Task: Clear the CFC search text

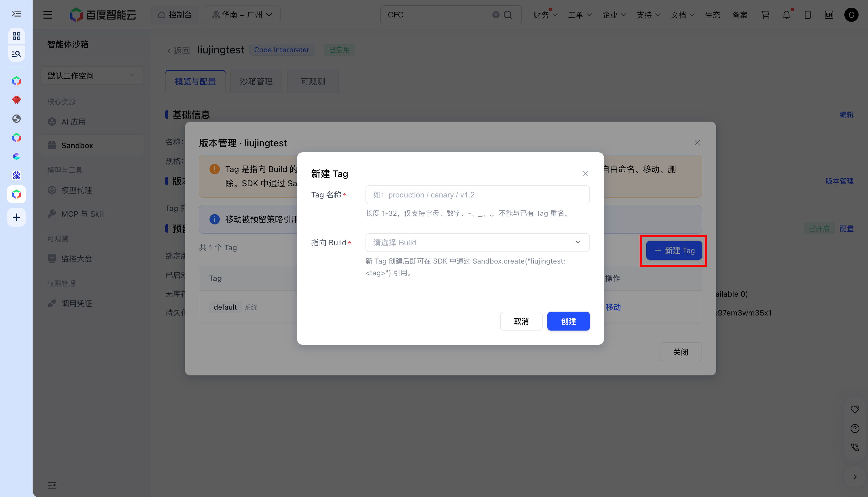Action: point(496,15)
